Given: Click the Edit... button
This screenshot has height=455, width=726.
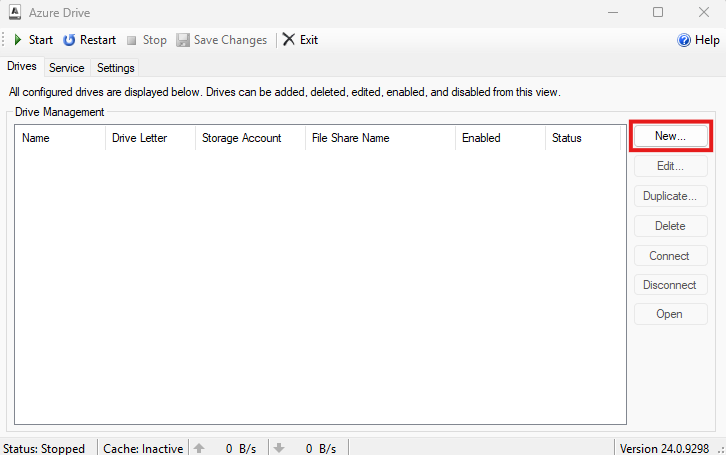Looking at the screenshot, I should (670, 166).
